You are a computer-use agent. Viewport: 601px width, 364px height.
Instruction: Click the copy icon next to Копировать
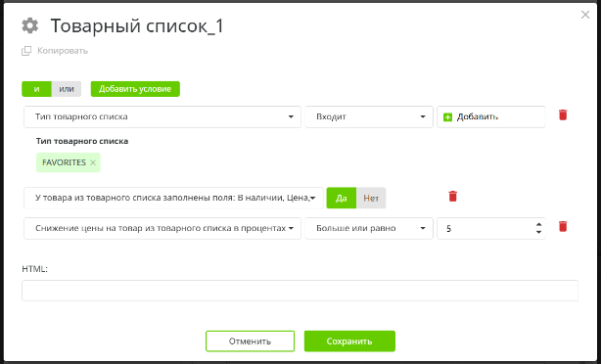[x=26, y=51]
